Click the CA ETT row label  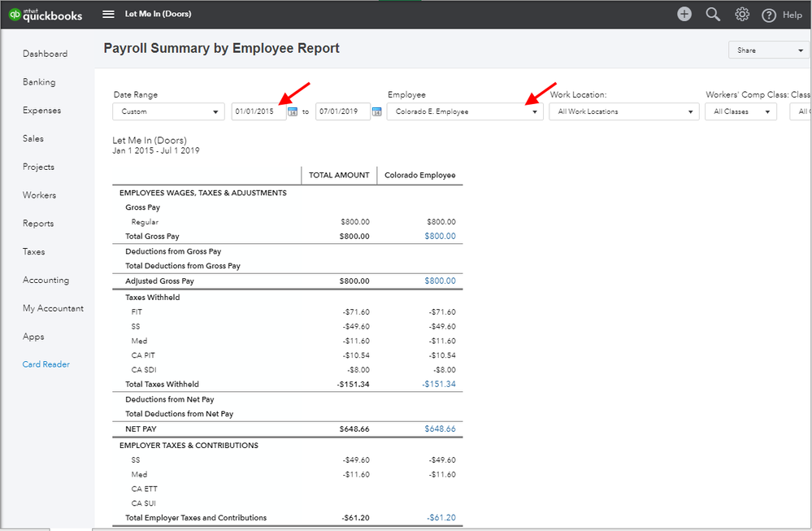144,489
